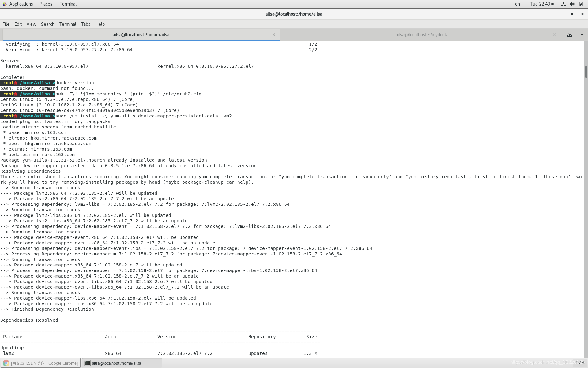Viewport: 588px width, 368px height.
Task: Open the tab list dropdown arrow
Action: point(582,35)
